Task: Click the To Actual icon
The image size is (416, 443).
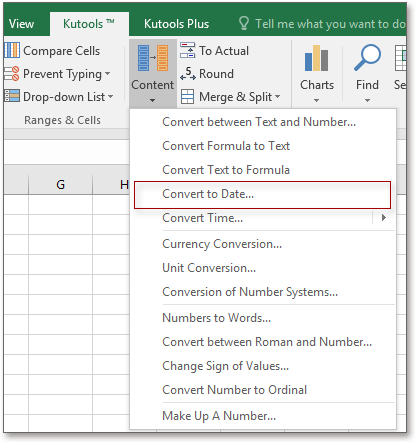Action: point(188,50)
